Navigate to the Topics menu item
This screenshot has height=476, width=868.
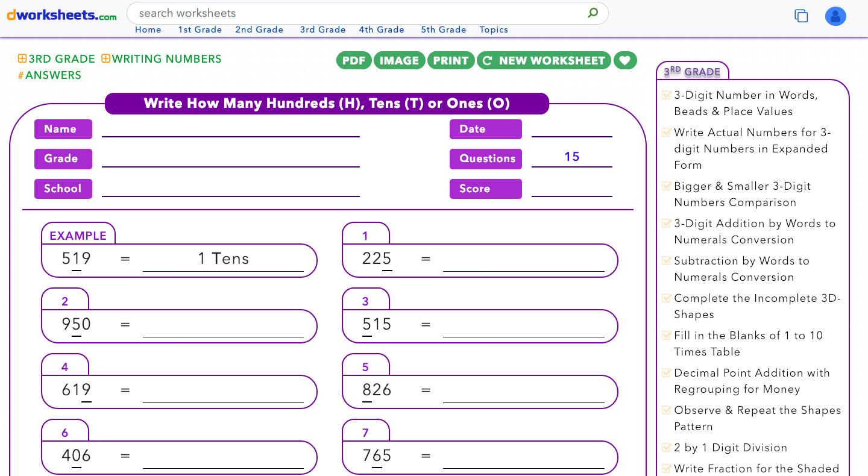point(494,29)
